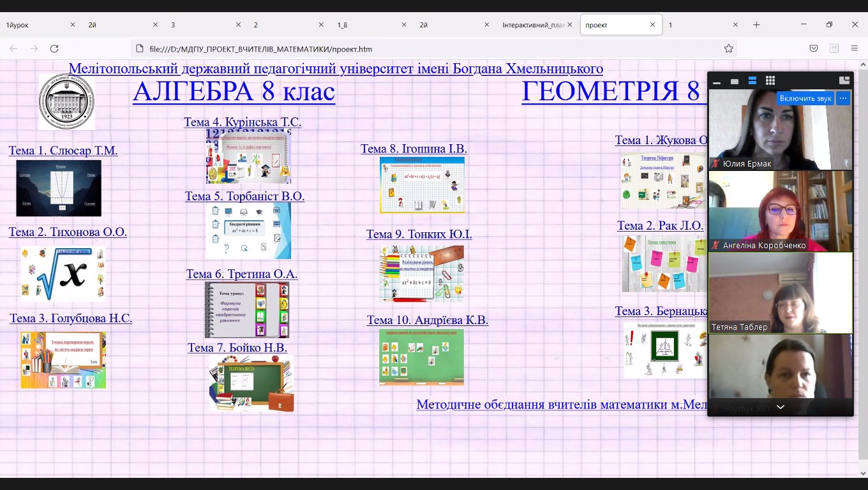Open more options beside 'Включить звук'
868x490 pixels.
click(x=843, y=98)
